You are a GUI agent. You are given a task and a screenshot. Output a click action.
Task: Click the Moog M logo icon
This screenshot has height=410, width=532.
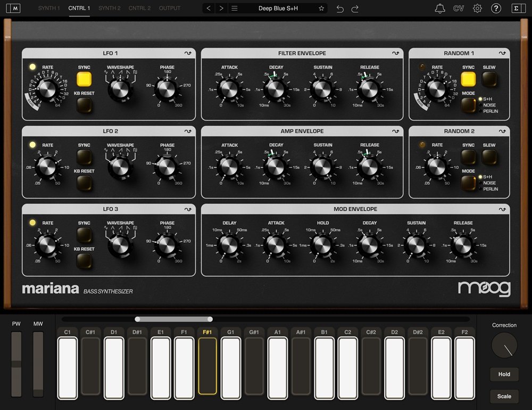[16, 9]
